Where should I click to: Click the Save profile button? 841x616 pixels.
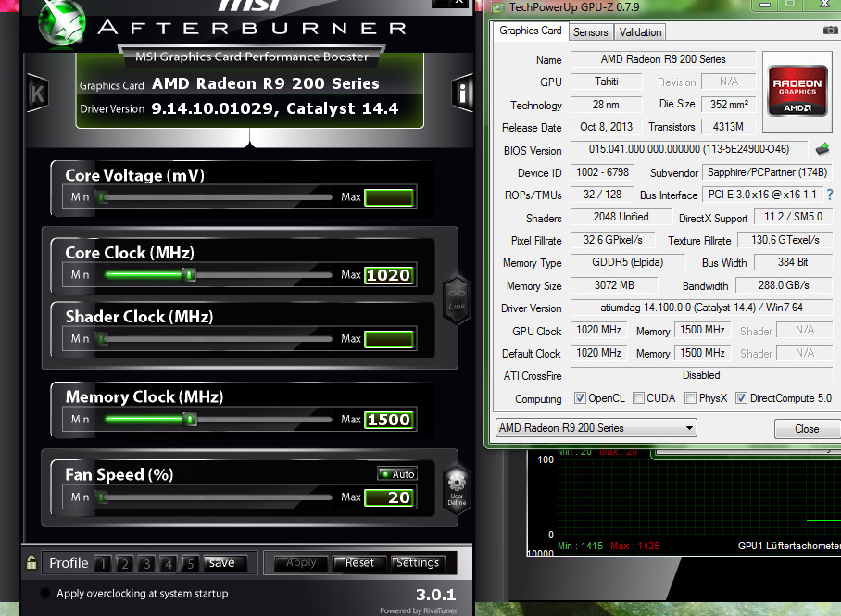(x=225, y=563)
